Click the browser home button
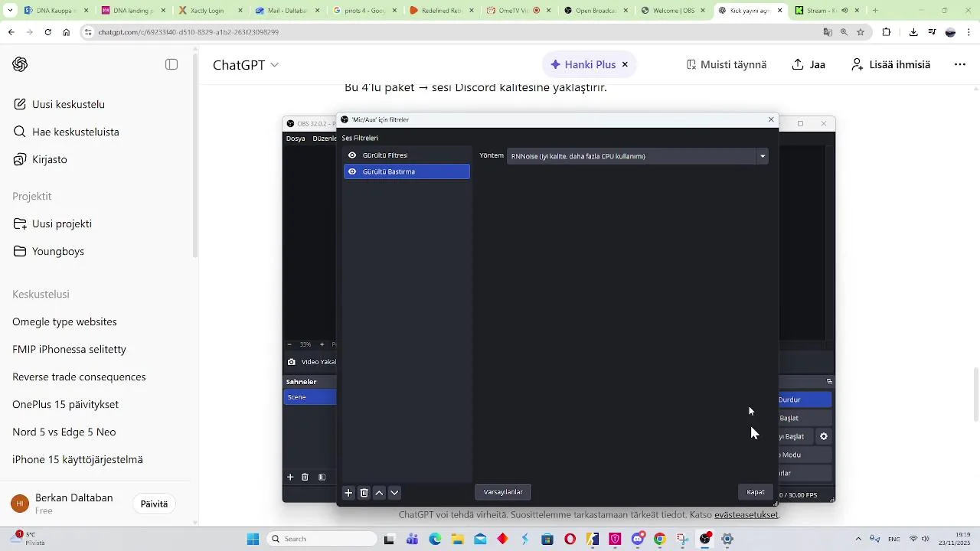The width and height of the screenshot is (980, 551). click(66, 32)
